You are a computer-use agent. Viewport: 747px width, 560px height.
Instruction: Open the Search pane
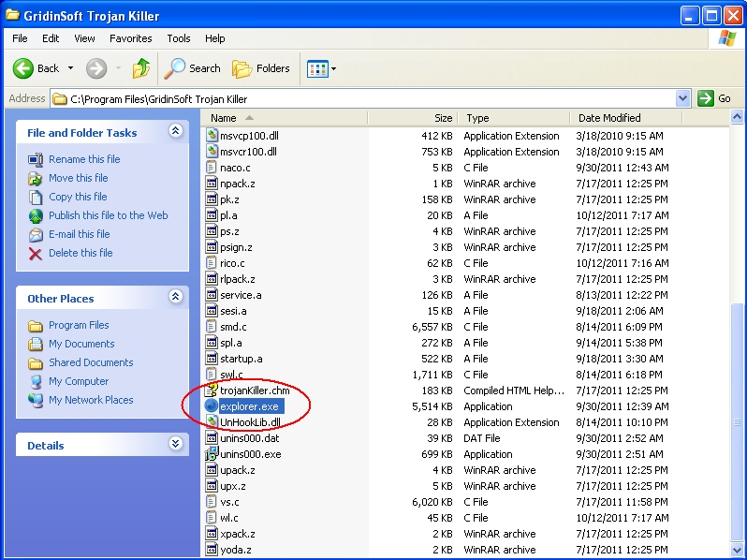click(x=193, y=68)
